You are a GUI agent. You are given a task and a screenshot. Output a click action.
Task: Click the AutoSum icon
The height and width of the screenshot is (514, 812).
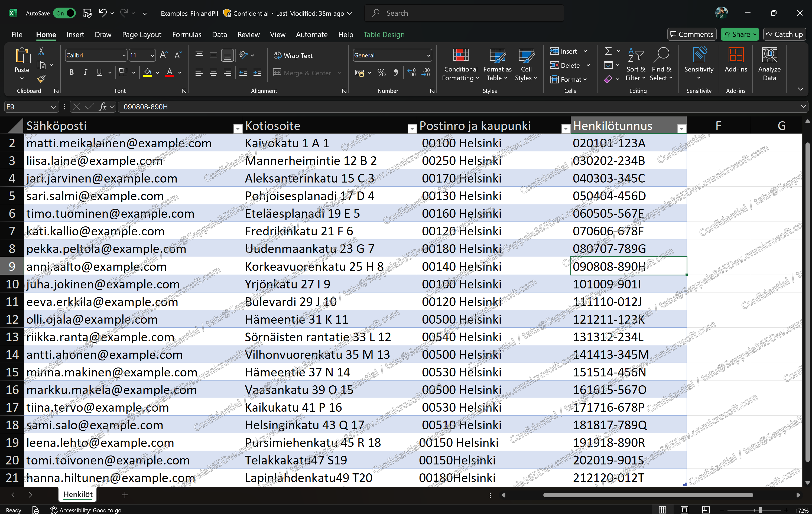(609, 51)
